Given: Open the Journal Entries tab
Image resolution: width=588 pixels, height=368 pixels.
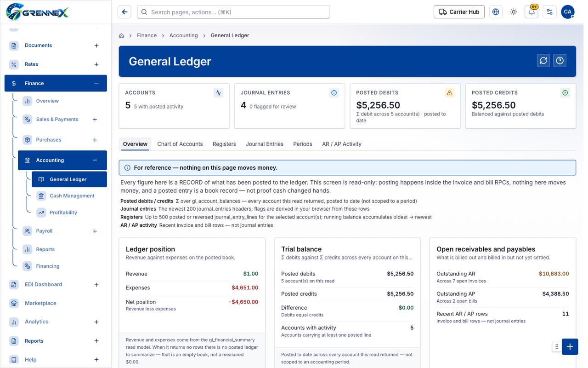Looking at the screenshot, I should 265,144.
